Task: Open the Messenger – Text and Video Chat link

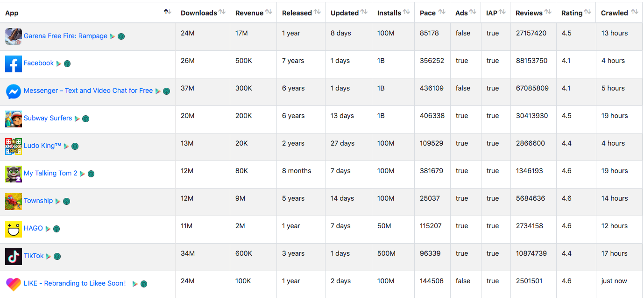Action: pos(88,91)
